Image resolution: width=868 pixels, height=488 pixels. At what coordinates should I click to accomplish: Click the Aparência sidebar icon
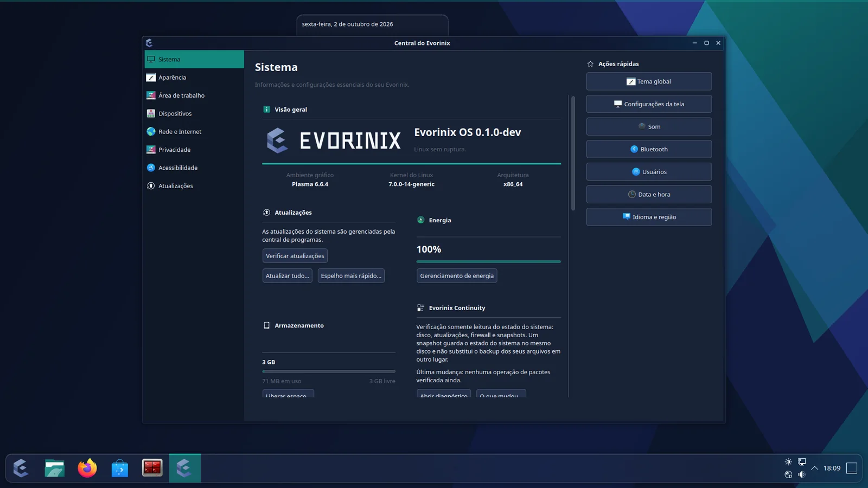click(x=151, y=78)
